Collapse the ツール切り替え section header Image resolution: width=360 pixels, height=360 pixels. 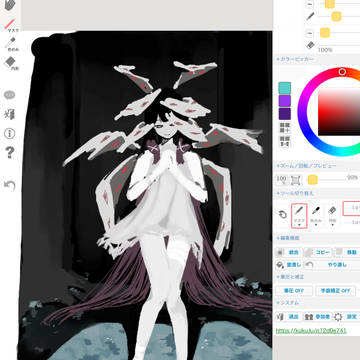click(295, 193)
